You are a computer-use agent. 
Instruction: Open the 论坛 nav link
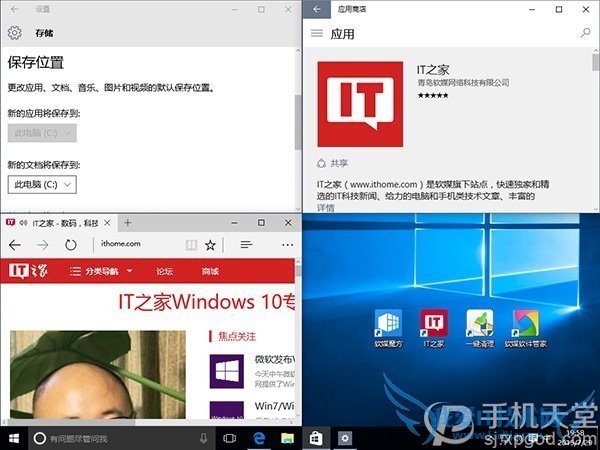point(165,271)
